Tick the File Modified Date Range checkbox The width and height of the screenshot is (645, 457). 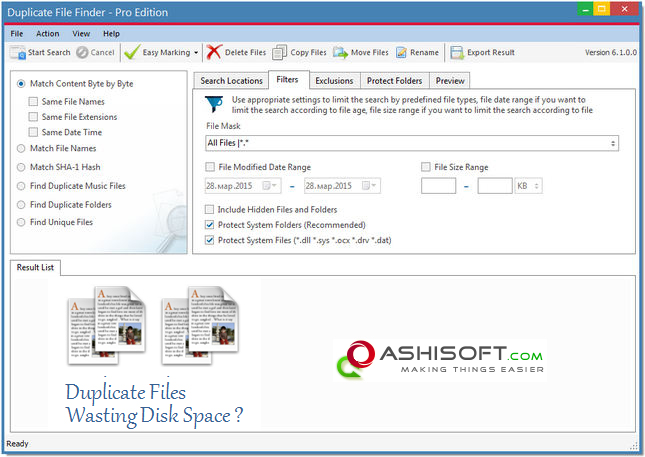tap(210, 167)
